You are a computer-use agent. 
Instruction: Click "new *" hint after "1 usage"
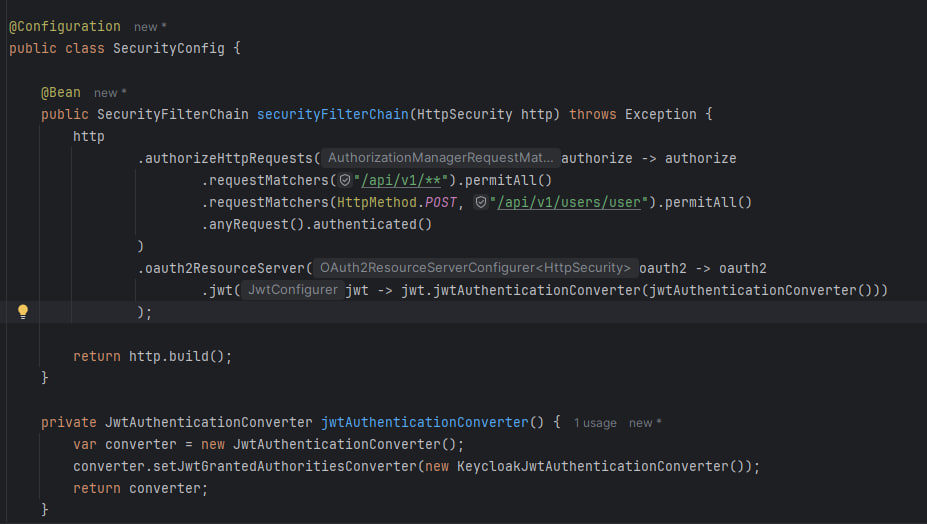[x=645, y=423]
